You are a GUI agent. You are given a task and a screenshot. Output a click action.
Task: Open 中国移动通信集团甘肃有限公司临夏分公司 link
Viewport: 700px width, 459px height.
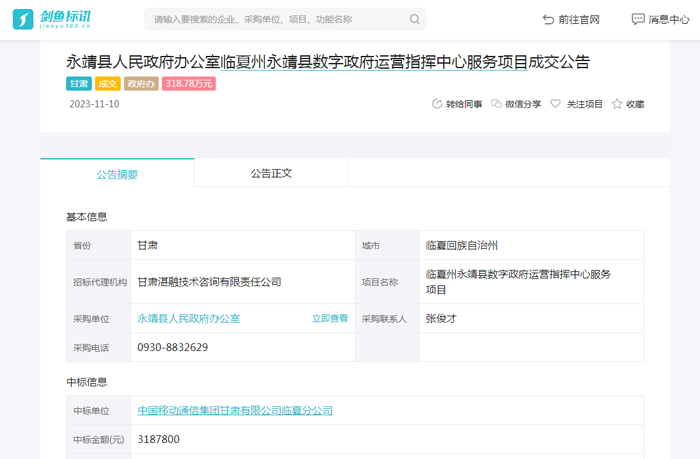point(235,410)
